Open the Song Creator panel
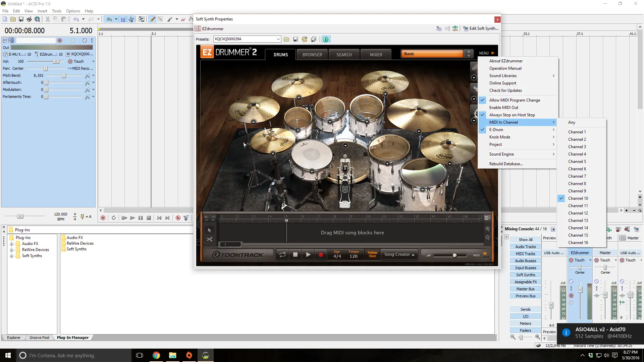The width and height of the screenshot is (644, 362). (x=399, y=254)
